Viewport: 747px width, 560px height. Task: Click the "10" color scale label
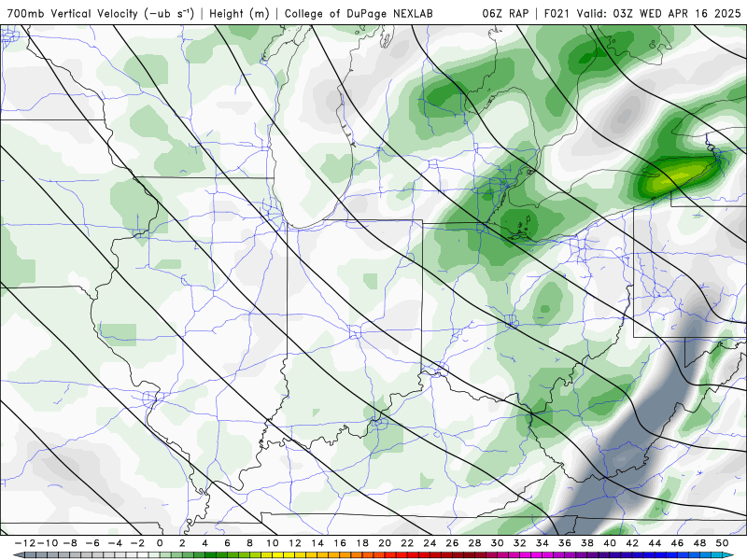tap(272, 543)
